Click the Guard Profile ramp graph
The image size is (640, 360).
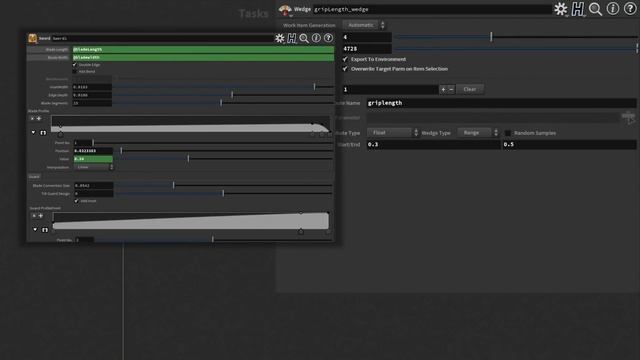point(191,221)
